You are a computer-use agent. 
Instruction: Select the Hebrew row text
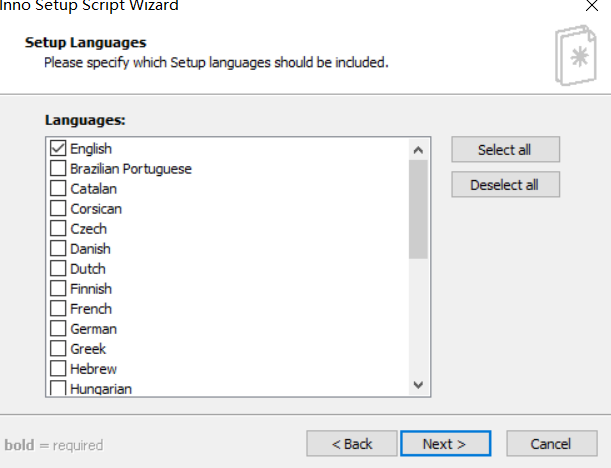pyautogui.click(x=94, y=369)
